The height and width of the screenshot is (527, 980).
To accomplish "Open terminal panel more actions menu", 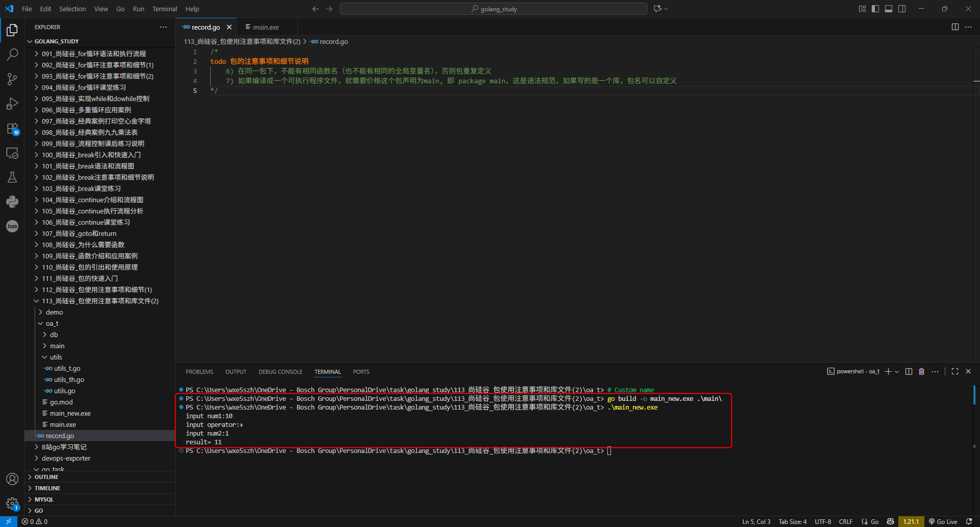I will tap(935, 372).
